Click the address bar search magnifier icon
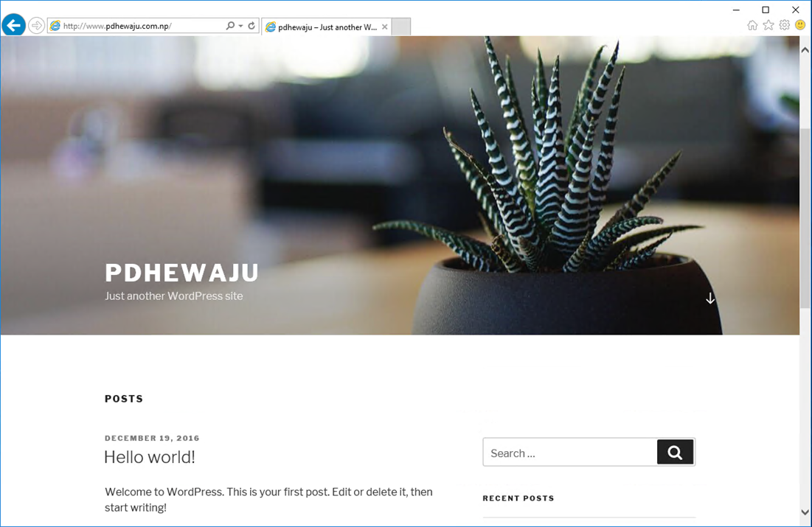 click(230, 25)
